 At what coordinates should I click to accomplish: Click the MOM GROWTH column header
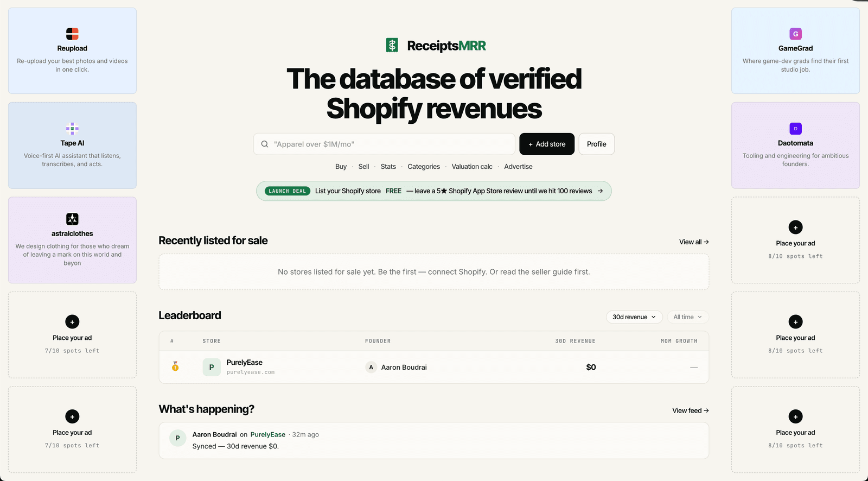click(x=679, y=341)
